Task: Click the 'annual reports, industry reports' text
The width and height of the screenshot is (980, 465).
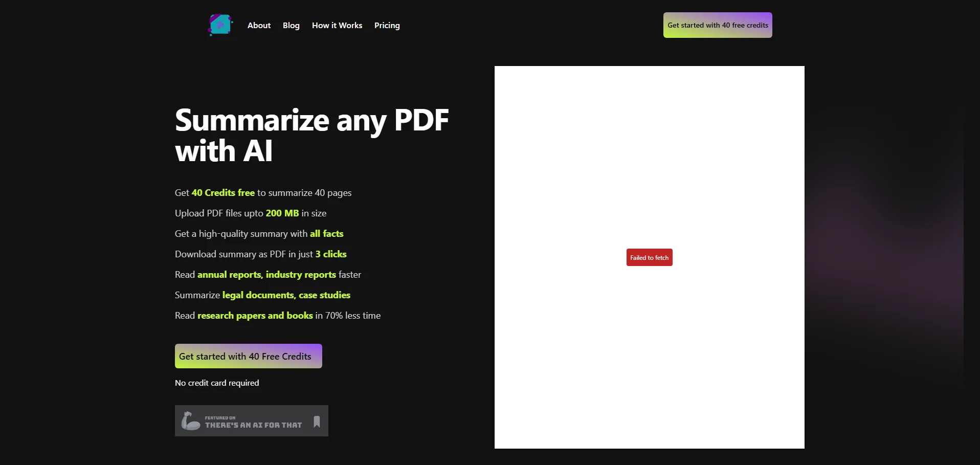Action: [266, 275]
